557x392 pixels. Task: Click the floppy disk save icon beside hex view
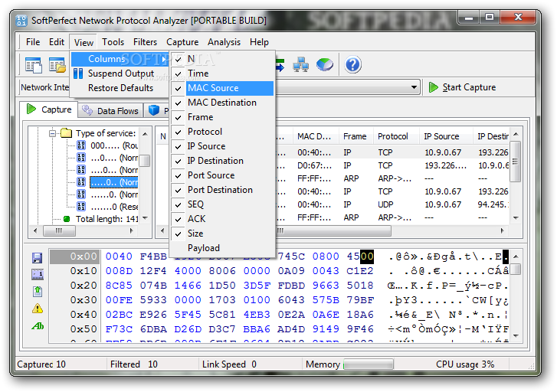click(x=37, y=258)
